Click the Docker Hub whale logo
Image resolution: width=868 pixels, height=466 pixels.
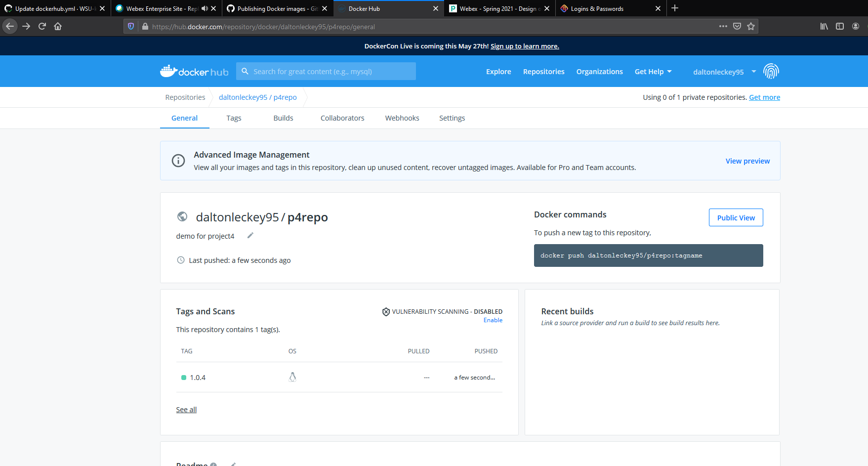[194, 71]
